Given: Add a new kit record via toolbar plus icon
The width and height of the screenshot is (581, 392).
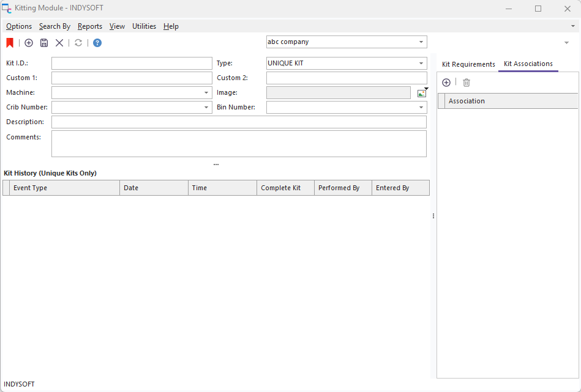Looking at the screenshot, I should point(29,43).
